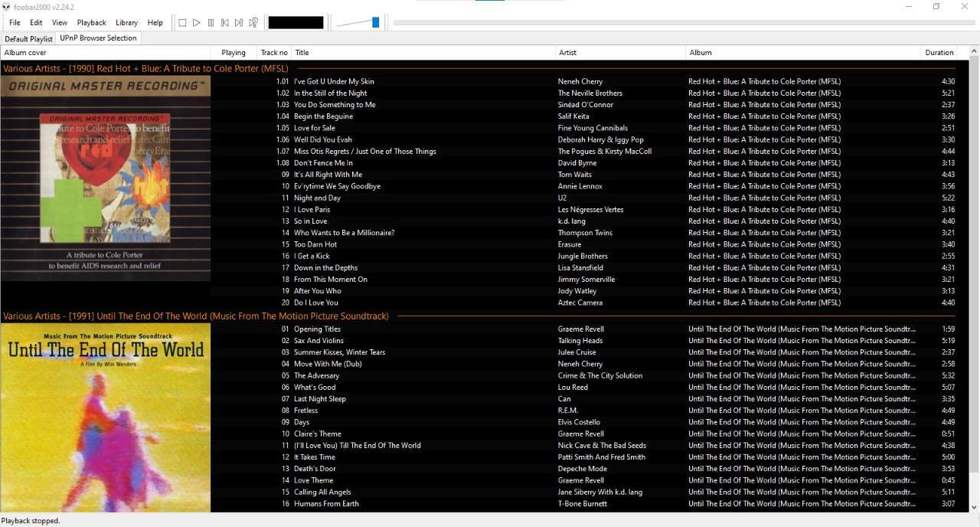The width and height of the screenshot is (980, 527).
Task: Click the Play button in toolbar
Action: click(x=197, y=23)
